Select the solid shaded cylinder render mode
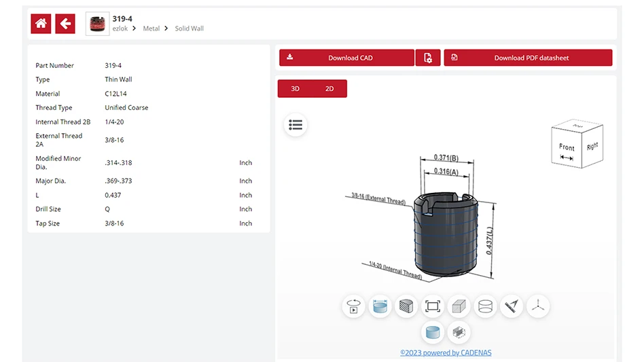 click(433, 332)
